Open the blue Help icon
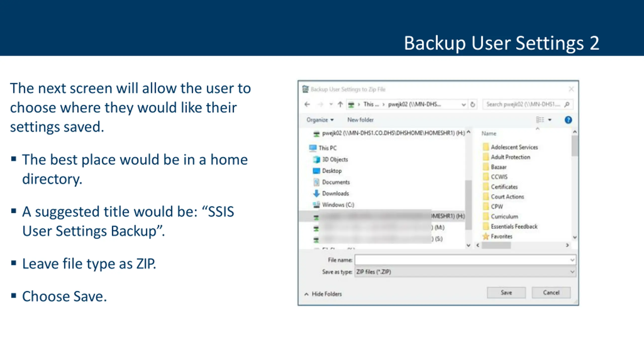The width and height of the screenshot is (644, 362). coord(568,120)
